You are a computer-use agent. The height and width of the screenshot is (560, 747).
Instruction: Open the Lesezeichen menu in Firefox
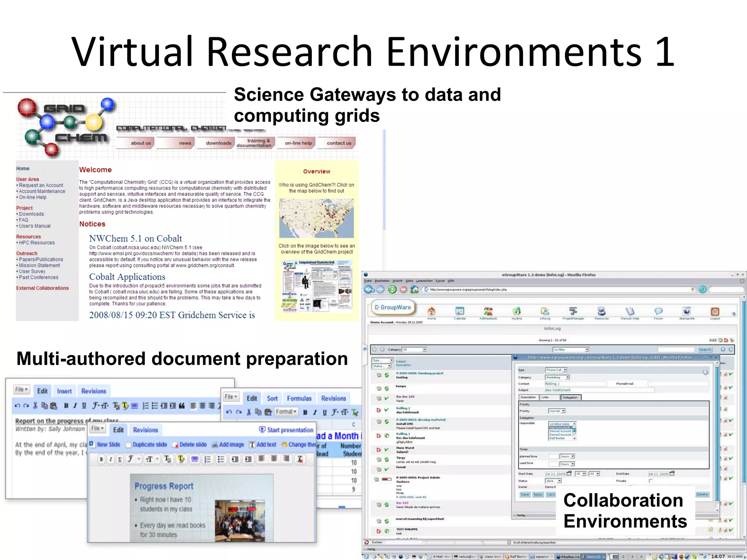click(424, 281)
